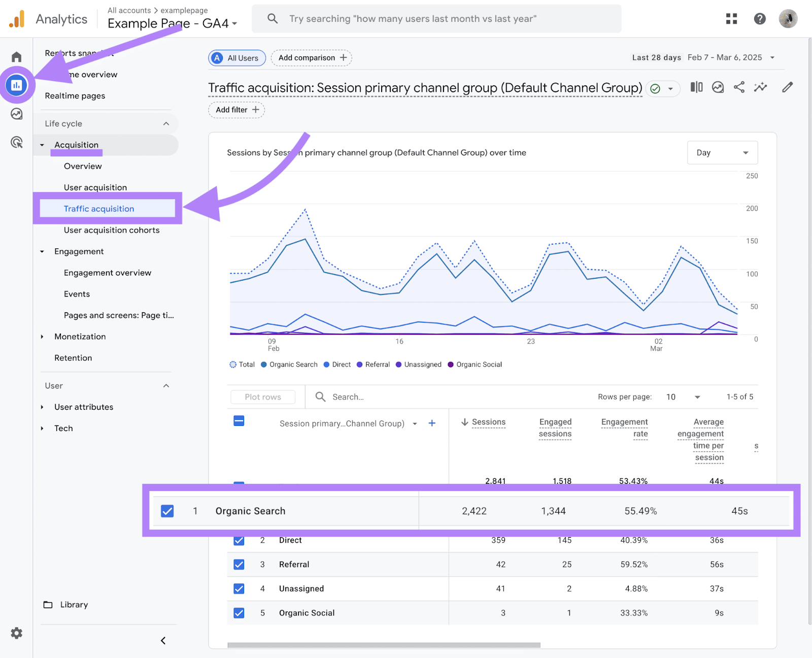The image size is (812, 658).
Task: Open the Day granularity dropdown
Action: 722,153
